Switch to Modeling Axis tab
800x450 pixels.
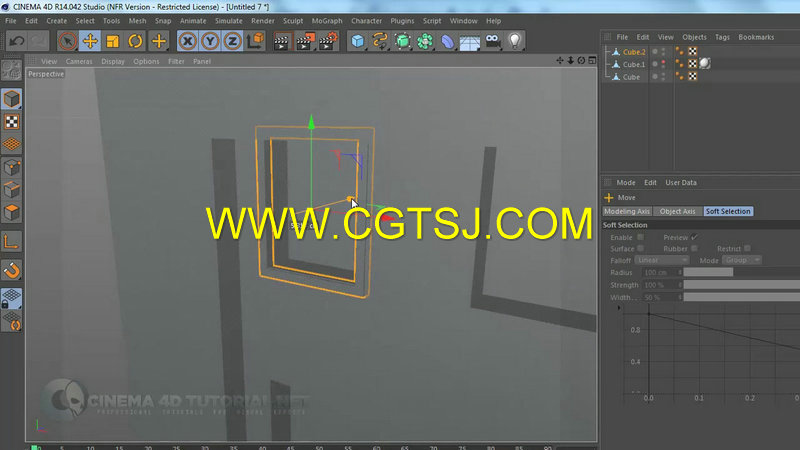tap(627, 211)
